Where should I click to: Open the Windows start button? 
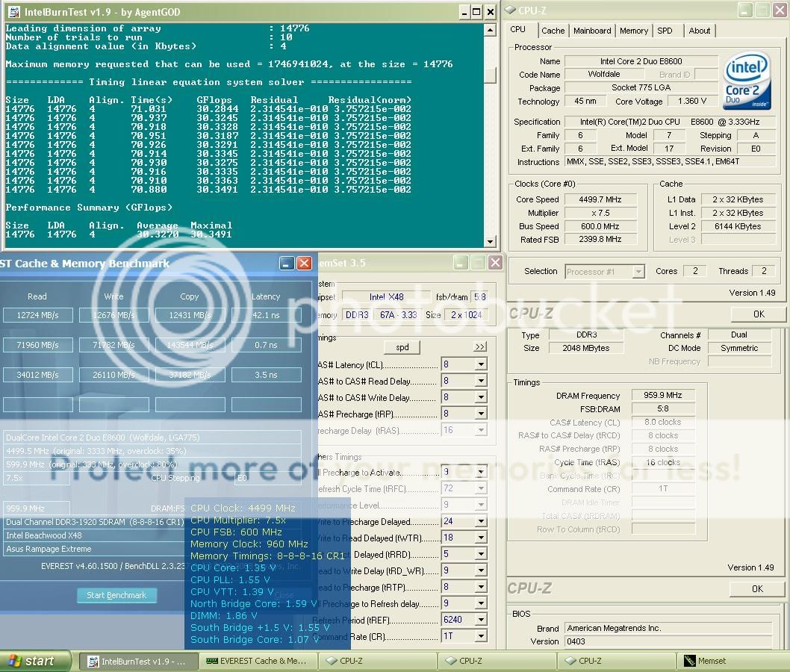click(x=35, y=662)
